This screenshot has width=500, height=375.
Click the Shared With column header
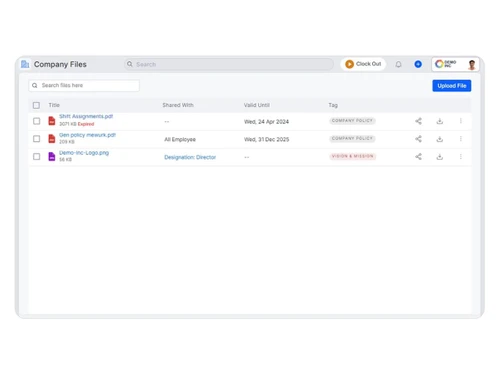pyautogui.click(x=178, y=105)
